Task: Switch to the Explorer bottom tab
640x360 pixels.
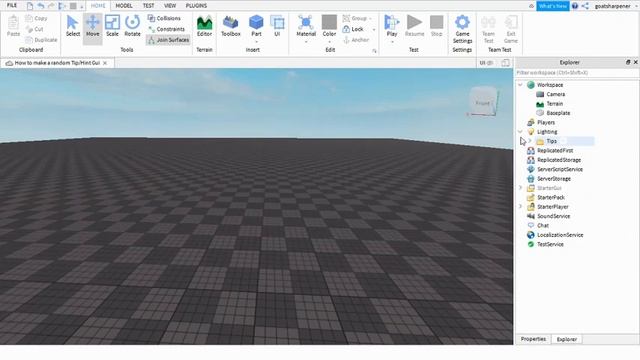Action: [567, 339]
